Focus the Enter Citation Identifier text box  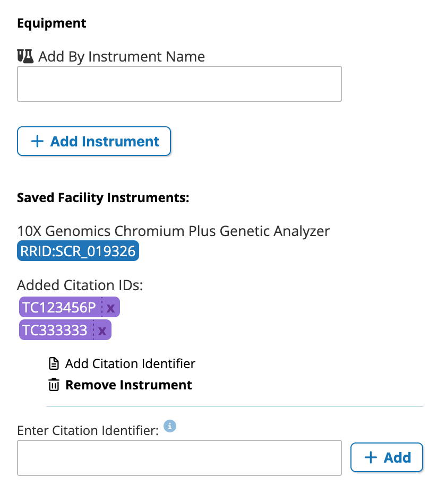click(179, 458)
